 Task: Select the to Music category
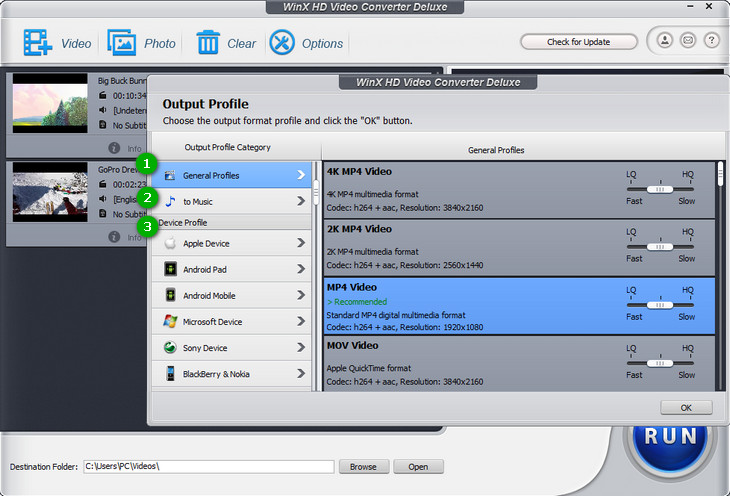(x=231, y=202)
